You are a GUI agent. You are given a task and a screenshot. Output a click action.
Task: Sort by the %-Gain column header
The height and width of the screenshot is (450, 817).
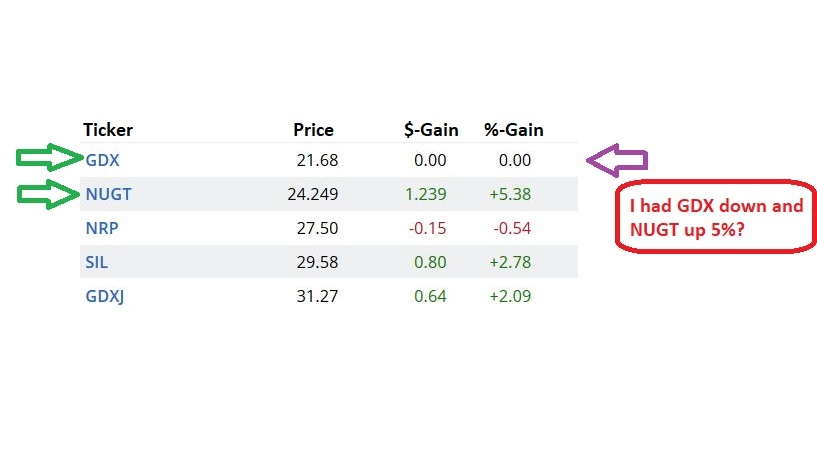point(513,130)
